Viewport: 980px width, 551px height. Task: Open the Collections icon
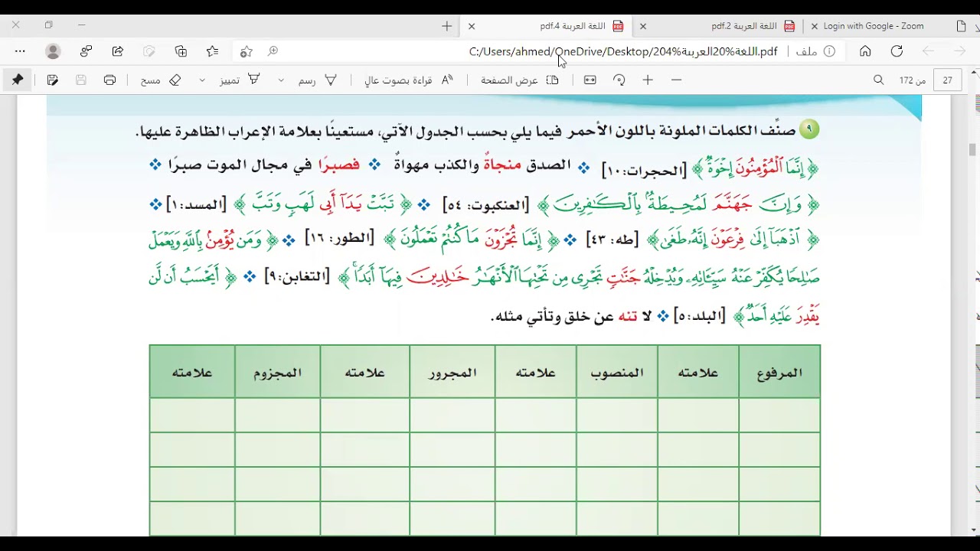coord(181,51)
